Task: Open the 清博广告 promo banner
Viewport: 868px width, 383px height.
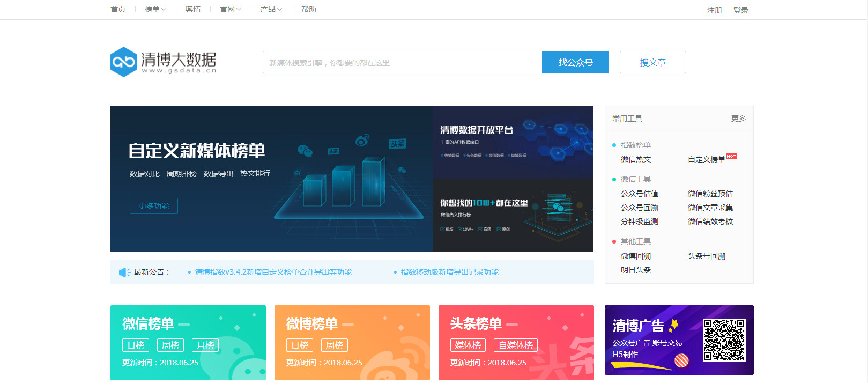Action: tap(679, 340)
